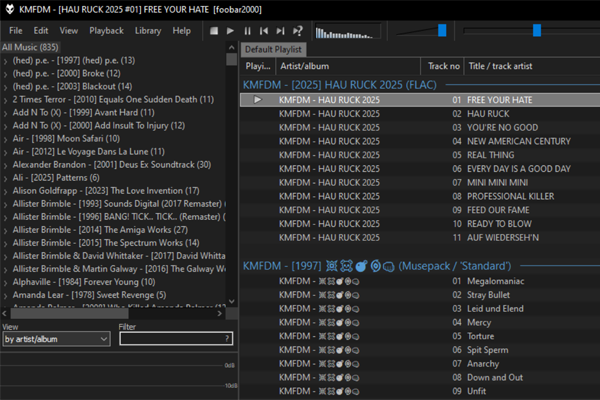Sort by Title / track artist column header
Image resolution: width=600 pixels, height=400 pixels.
(532, 66)
